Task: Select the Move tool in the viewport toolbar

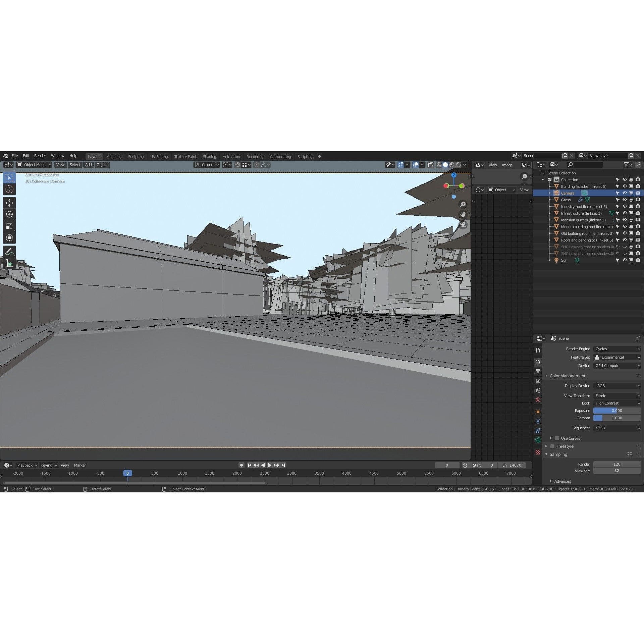Action: (9, 203)
